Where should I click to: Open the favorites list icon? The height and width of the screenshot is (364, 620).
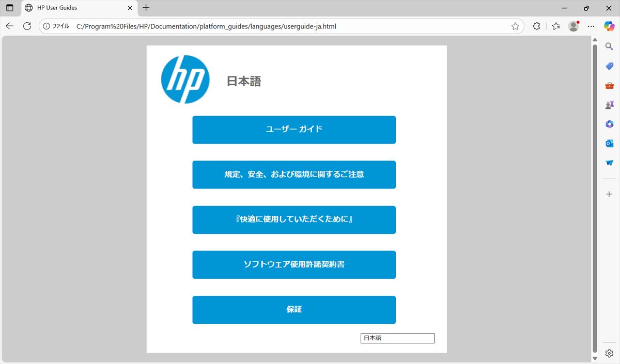coord(556,26)
